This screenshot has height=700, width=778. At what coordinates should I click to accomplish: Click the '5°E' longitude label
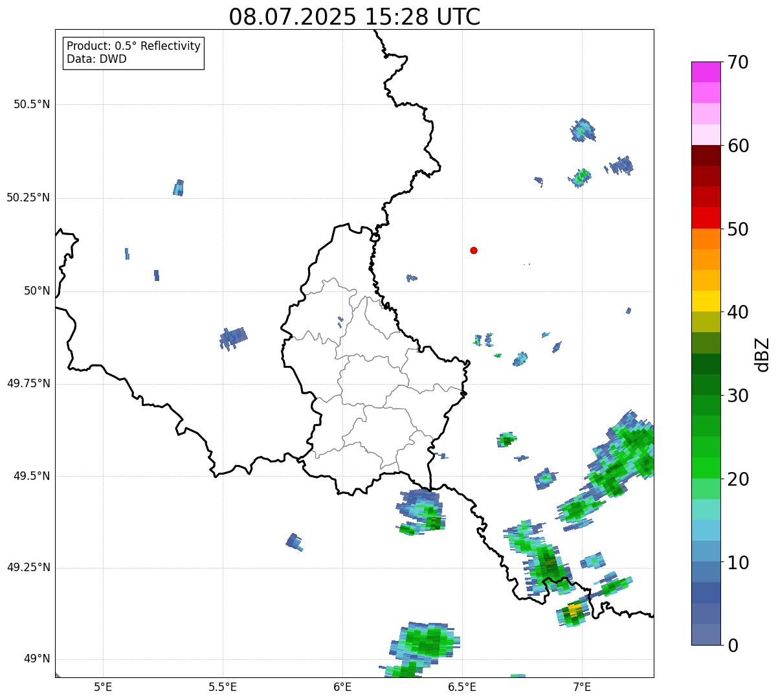[103, 686]
